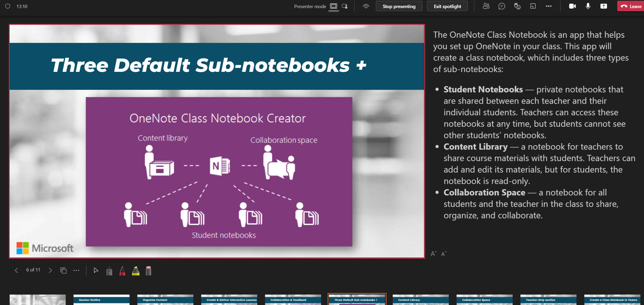Click the Exit spotlight button
This screenshot has height=305, width=644.
(447, 6)
